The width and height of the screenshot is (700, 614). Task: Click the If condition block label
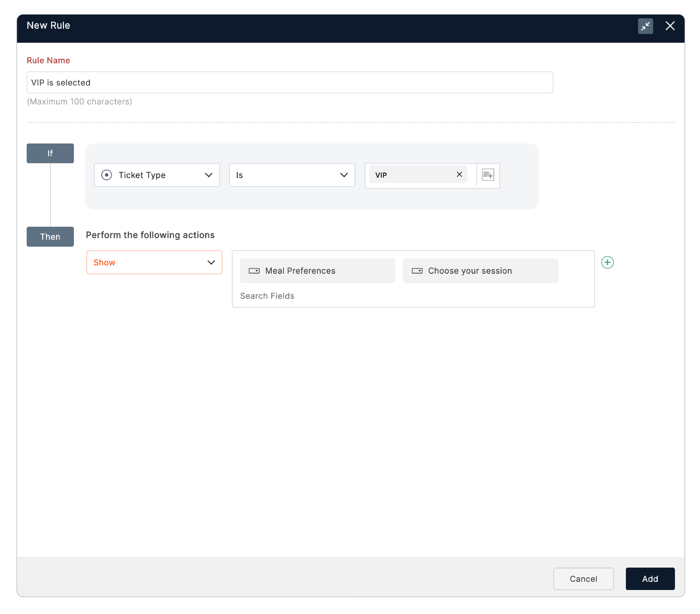(x=50, y=153)
